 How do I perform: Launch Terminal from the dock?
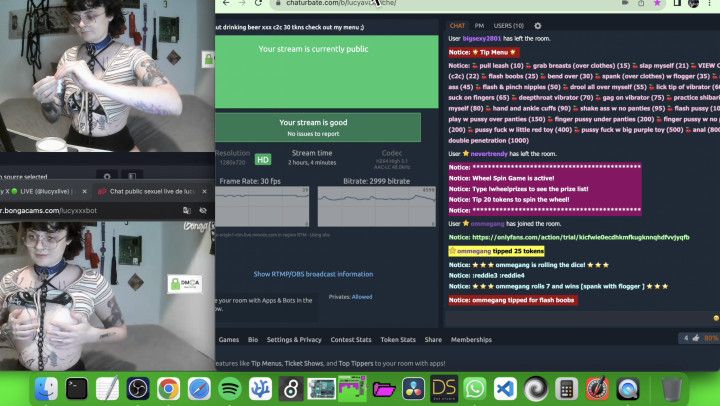[77, 389]
